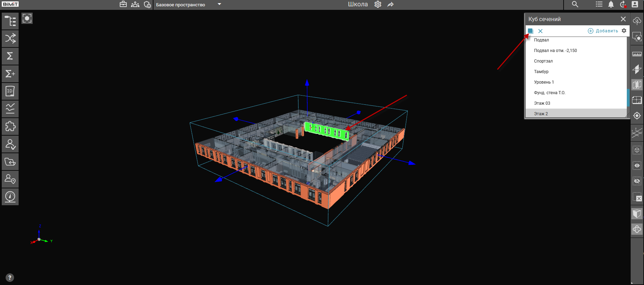Select the ruler measurement tool
The width and height of the screenshot is (644, 285).
click(x=637, y=54)
